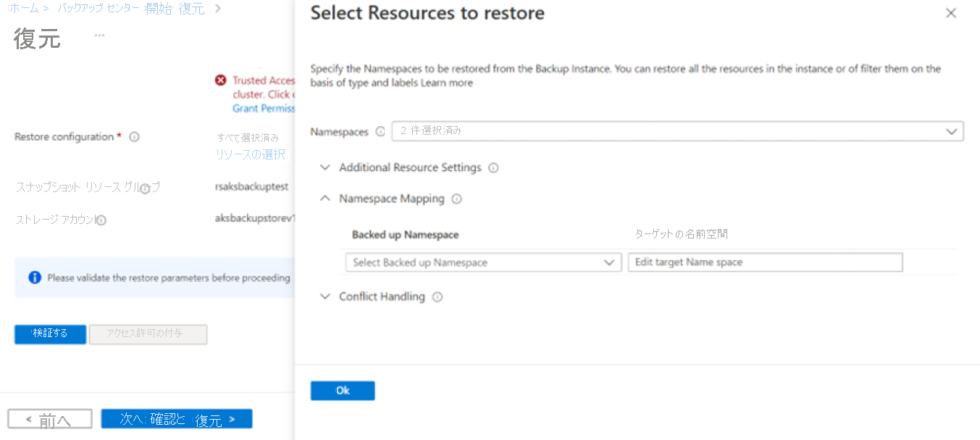Click the Edit target Name space field
This screenshot has width=980, height=440.
pyautogui.click(x=766, y=262)
